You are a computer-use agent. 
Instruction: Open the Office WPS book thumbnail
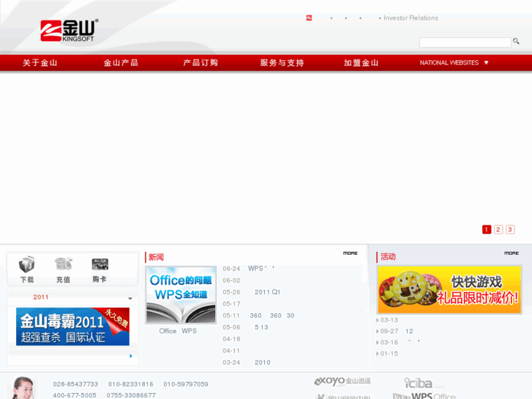(181, 295)
